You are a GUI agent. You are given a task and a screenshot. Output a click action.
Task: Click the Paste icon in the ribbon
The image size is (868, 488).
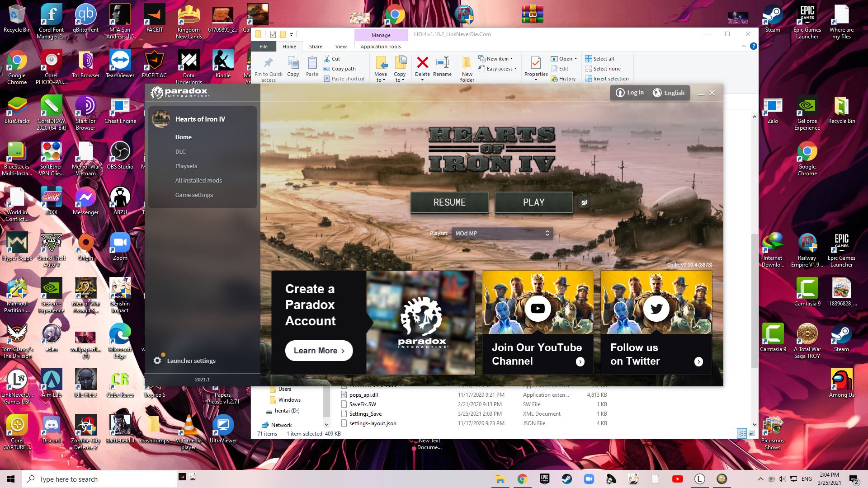click(312, 63)
